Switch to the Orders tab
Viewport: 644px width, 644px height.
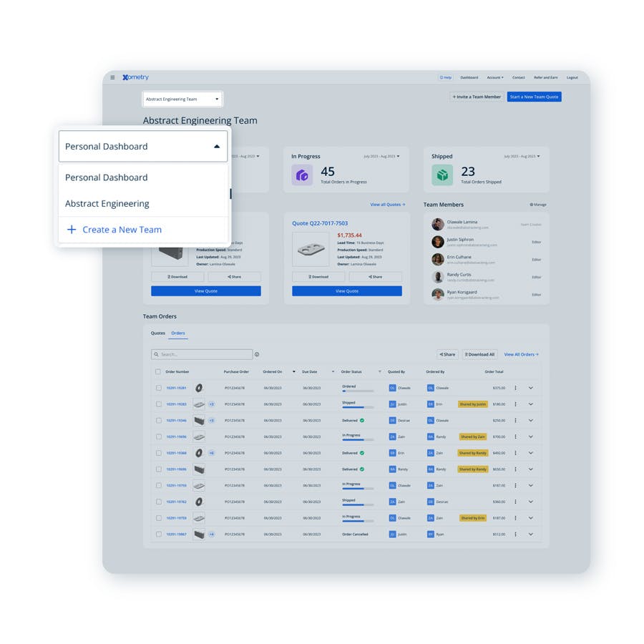[x=178, y=333]
